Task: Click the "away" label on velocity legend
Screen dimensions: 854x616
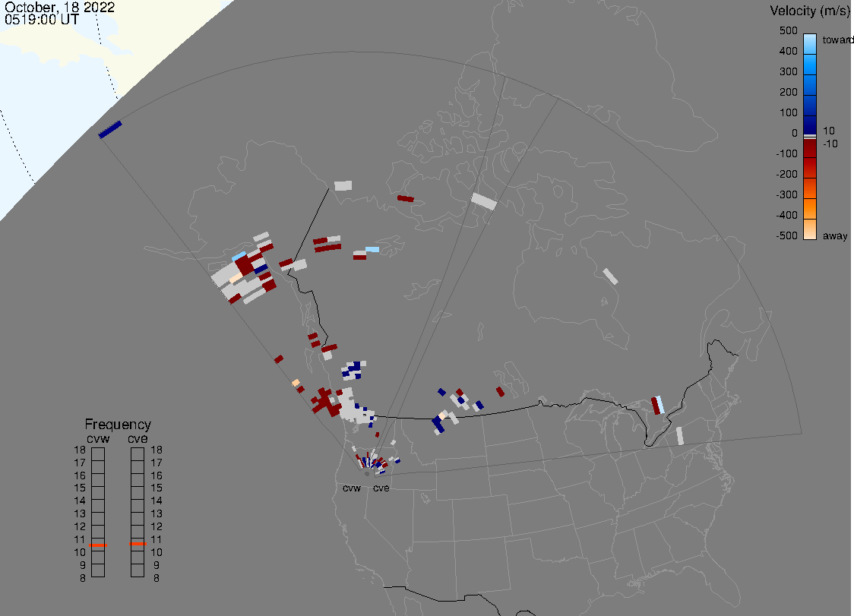Action: click(x=834, y=235)
